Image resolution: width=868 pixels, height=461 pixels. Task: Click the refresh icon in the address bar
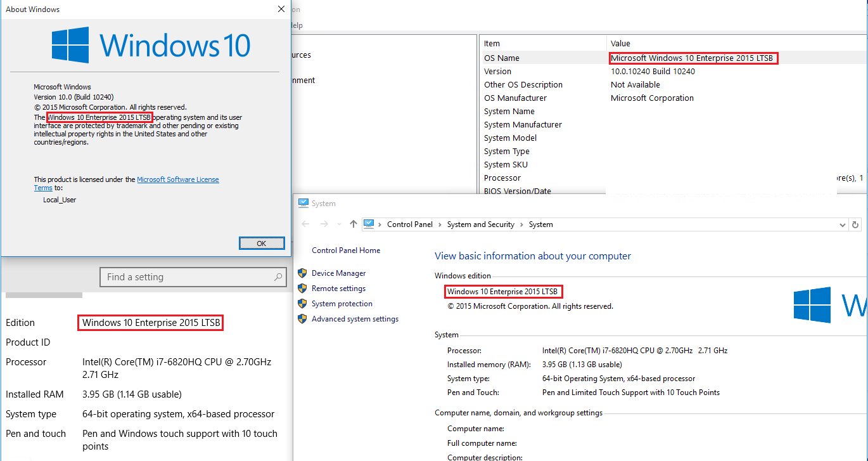click(x=855, y=224)
